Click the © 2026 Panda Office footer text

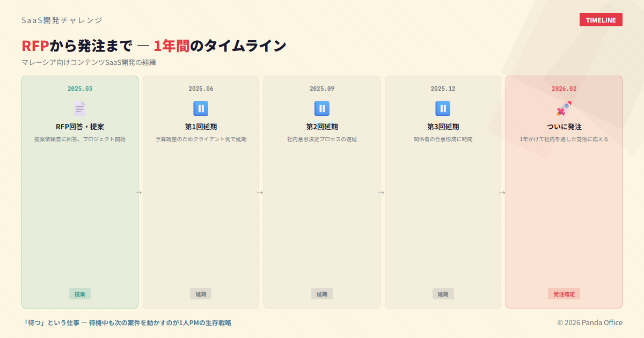point(589,322)
